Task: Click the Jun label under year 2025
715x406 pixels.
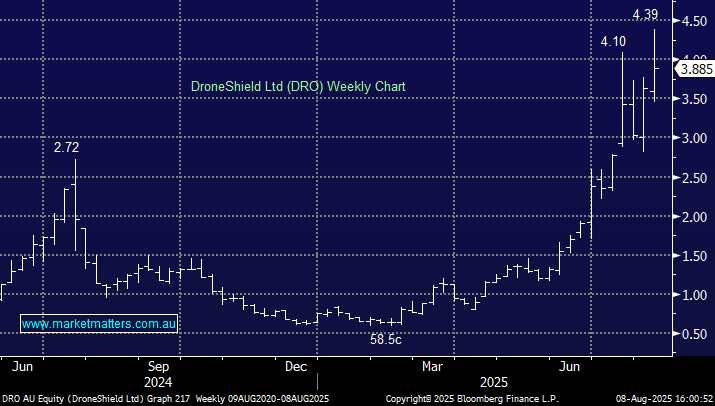Action: pos(570,366)
